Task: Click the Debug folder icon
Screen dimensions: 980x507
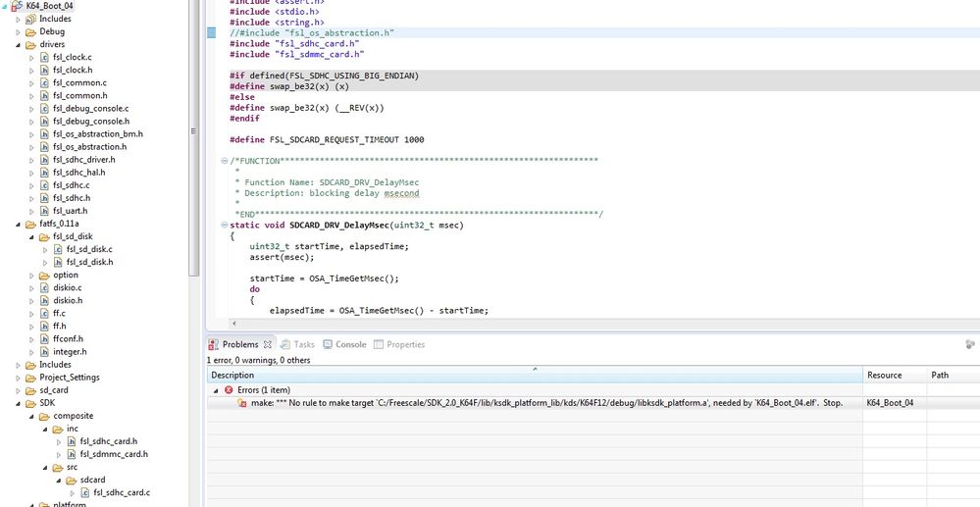Action: (30, 32)
